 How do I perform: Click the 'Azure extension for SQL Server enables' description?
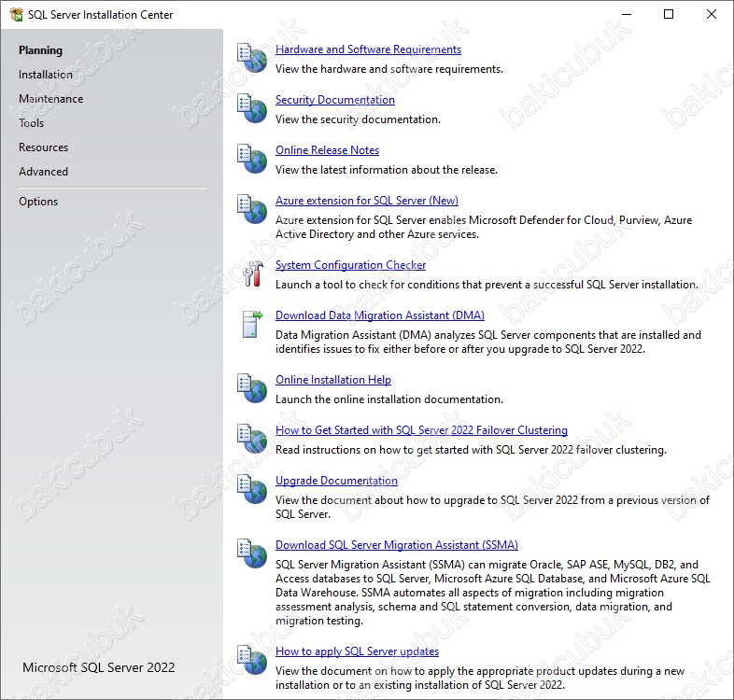pos(484,228)
